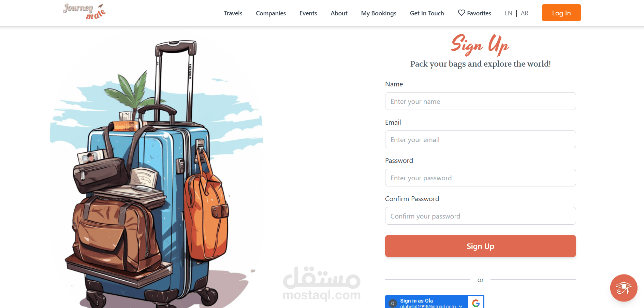
Task: Open the Eye of Horus floating button
Action: click(x=624, y=288)
